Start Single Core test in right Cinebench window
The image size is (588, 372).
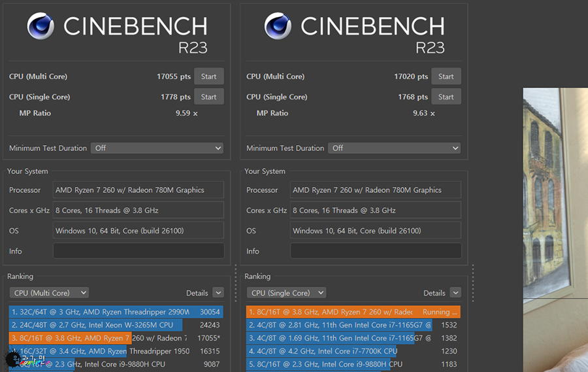(x=446, y=97)
